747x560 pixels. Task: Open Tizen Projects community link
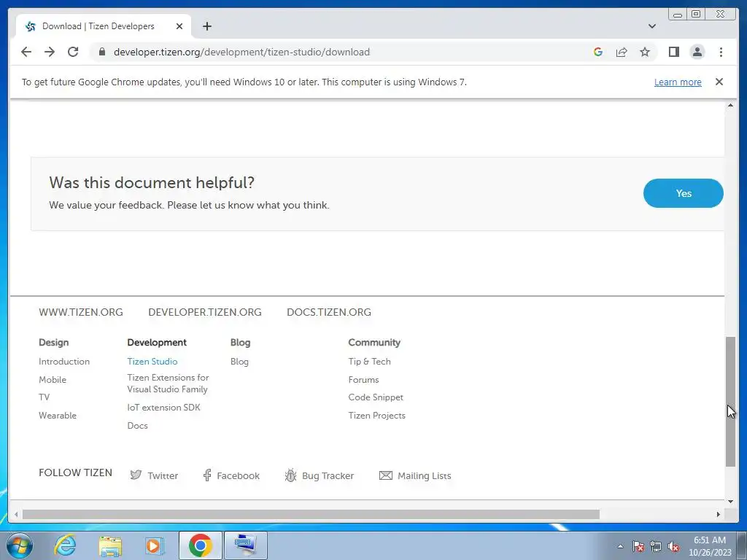(x=377, y=415)
